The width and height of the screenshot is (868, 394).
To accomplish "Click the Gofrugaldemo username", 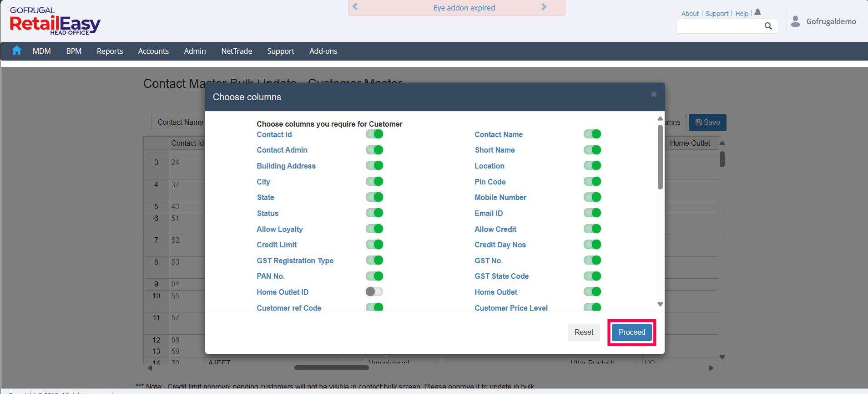I will click(831, 21).
